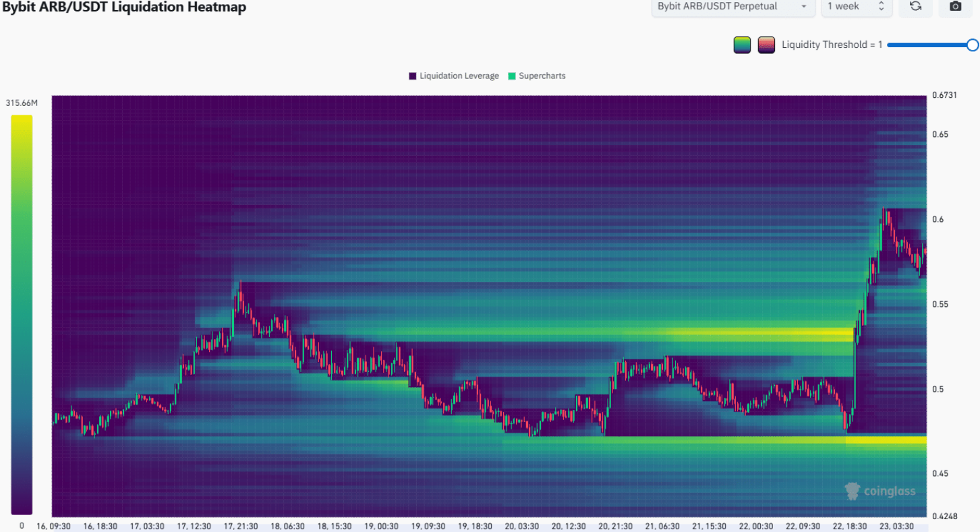Open the 1 week timeframe selector
The image size is (980, 532).
pyautogui.click(x=856, y=6)
